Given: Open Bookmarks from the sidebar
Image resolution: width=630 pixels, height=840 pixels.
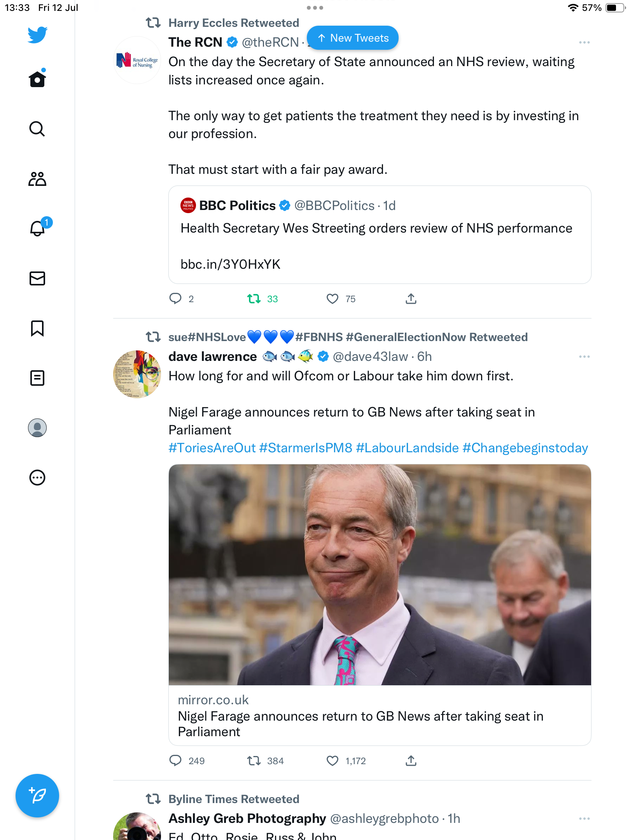Looking at the screenshot, I should tap(37, 328).
